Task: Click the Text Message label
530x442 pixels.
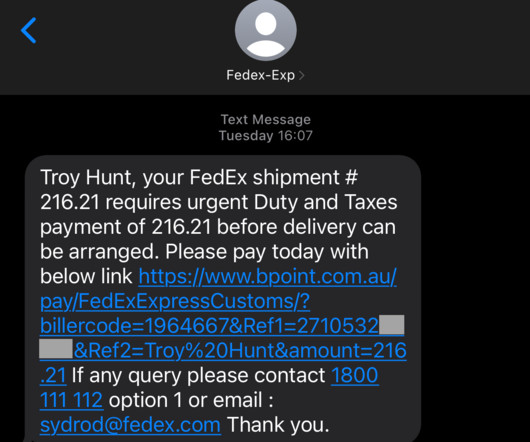Action: (x=266, y=120)
